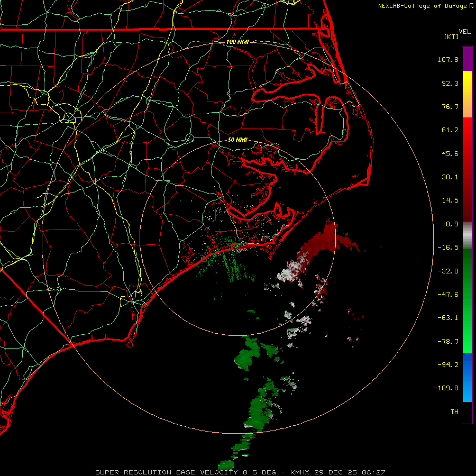Screen dimensions: 476x476
Task: Click the -16.5 scale value
Action: coord(448,248)
